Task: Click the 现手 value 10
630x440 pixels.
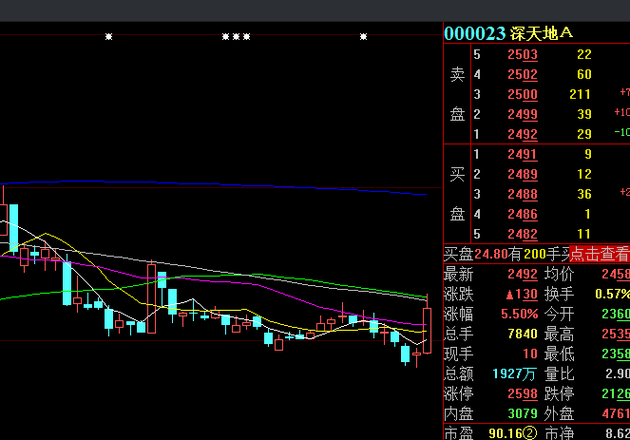Action: pos(530,354)
